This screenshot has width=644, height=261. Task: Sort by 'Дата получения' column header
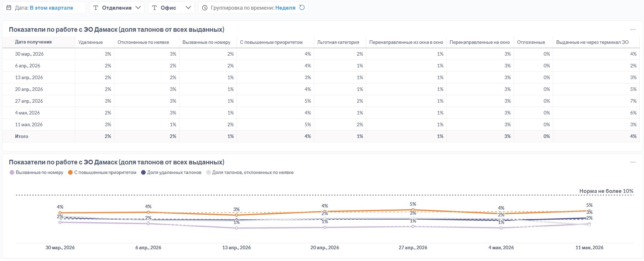pos(33,42)
